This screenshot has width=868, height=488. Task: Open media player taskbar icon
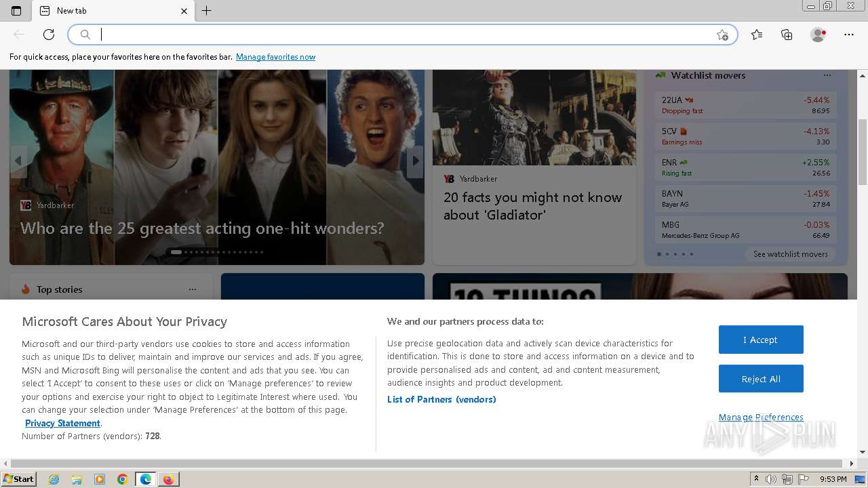click(x=100, y=479)
